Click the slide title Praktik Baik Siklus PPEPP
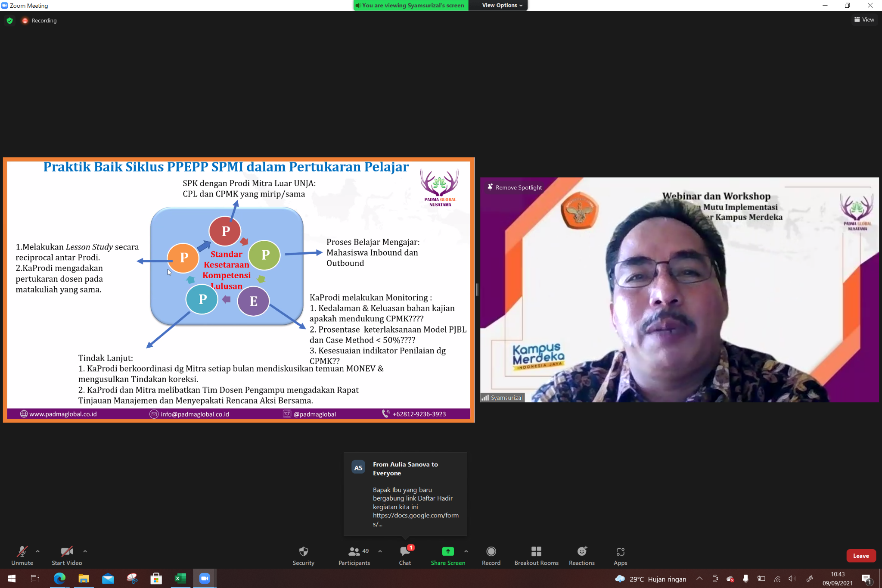Viewport: 882px width, 588px height. tap(226, 167)
